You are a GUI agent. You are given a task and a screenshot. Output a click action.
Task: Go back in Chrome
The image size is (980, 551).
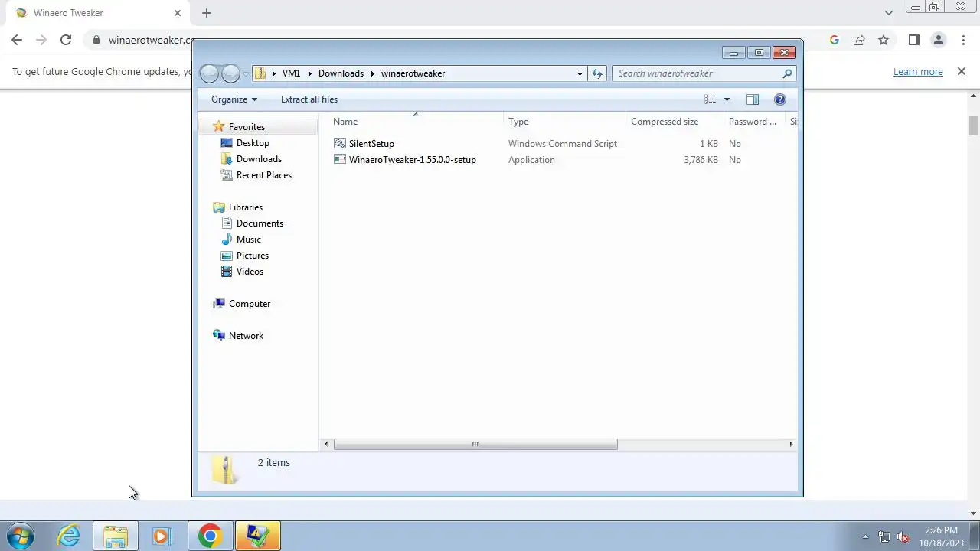point(17,41)
